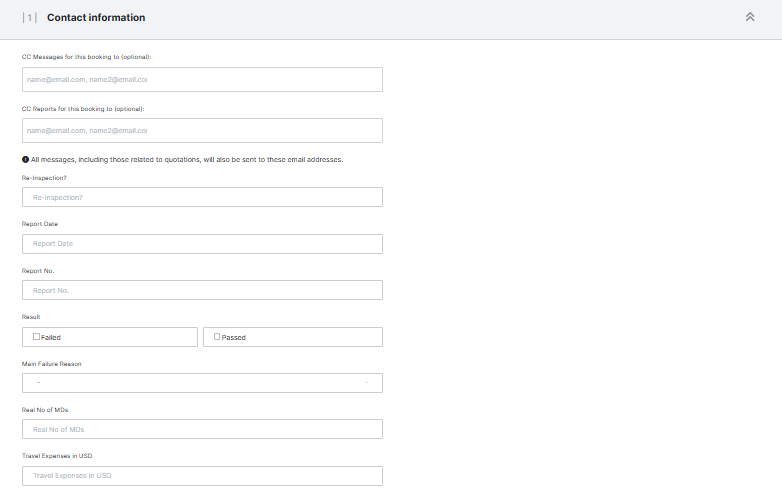The height and width of the screenshot is (500, 782).
Task: Focus the CC Reports email field
Action: tap(202, 131)
